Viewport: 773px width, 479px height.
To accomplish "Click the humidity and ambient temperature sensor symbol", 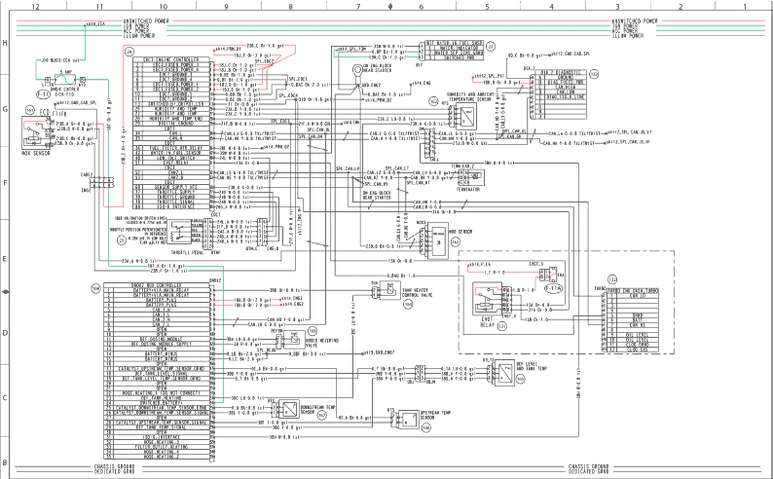I will pyautogui.click(x=469, y=117).
